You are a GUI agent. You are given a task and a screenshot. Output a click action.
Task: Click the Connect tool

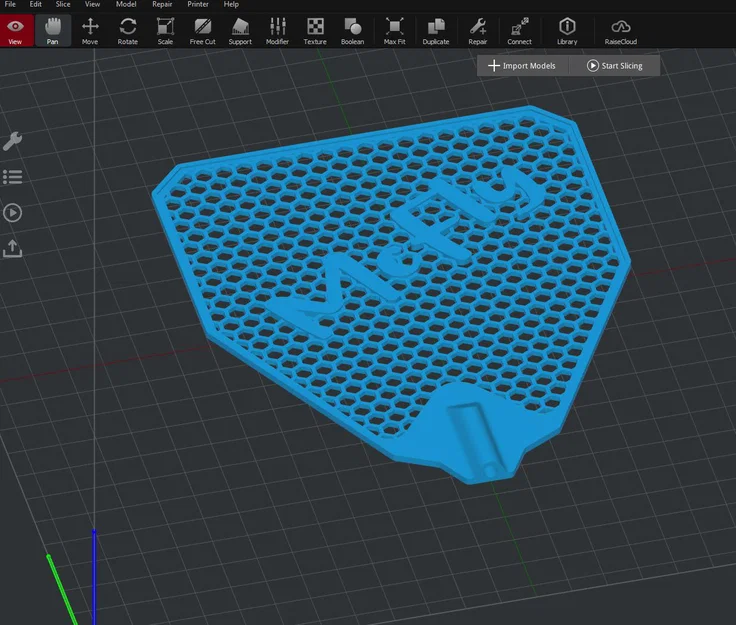[519, 31]
